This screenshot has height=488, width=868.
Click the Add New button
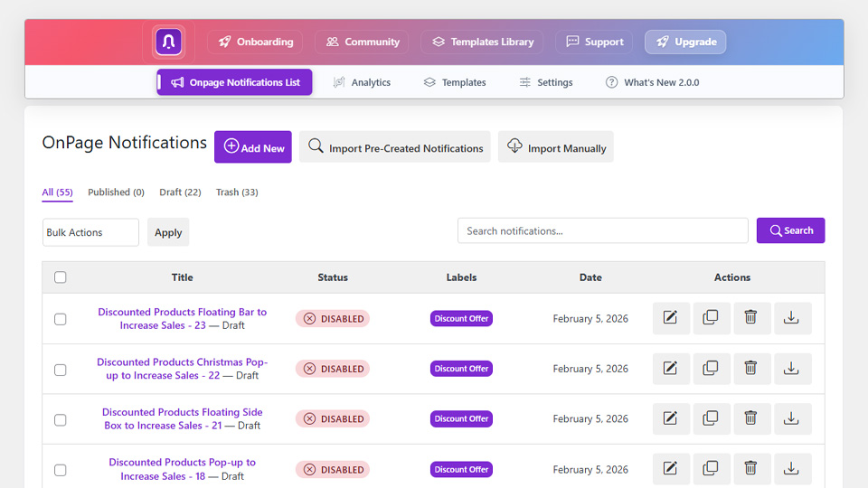[252, 147]
